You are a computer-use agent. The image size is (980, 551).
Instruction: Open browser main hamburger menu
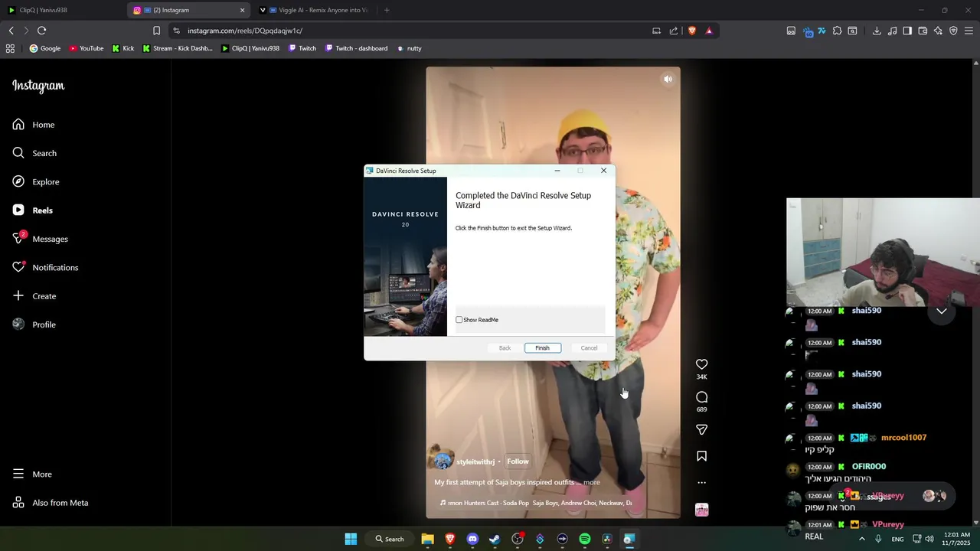click(969, 31)
